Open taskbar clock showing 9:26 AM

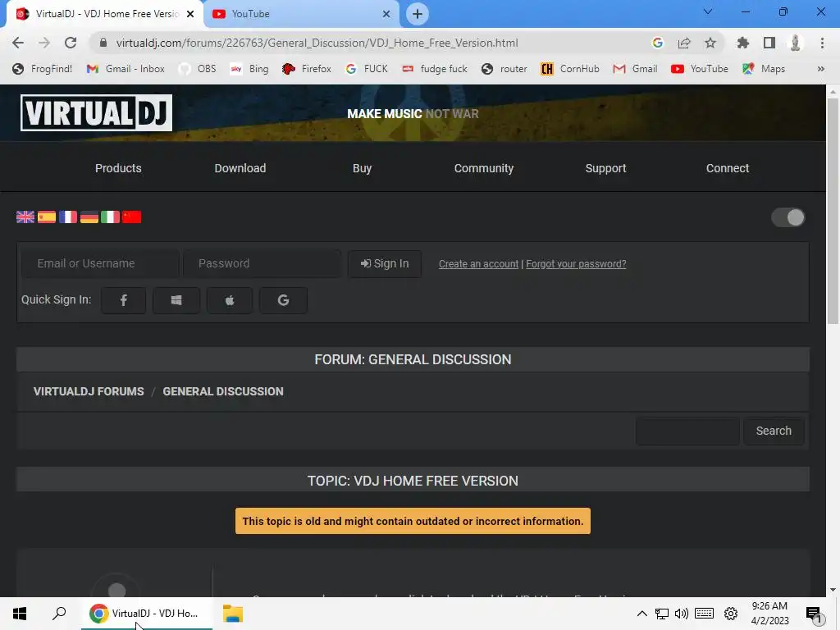coord(769,614)
